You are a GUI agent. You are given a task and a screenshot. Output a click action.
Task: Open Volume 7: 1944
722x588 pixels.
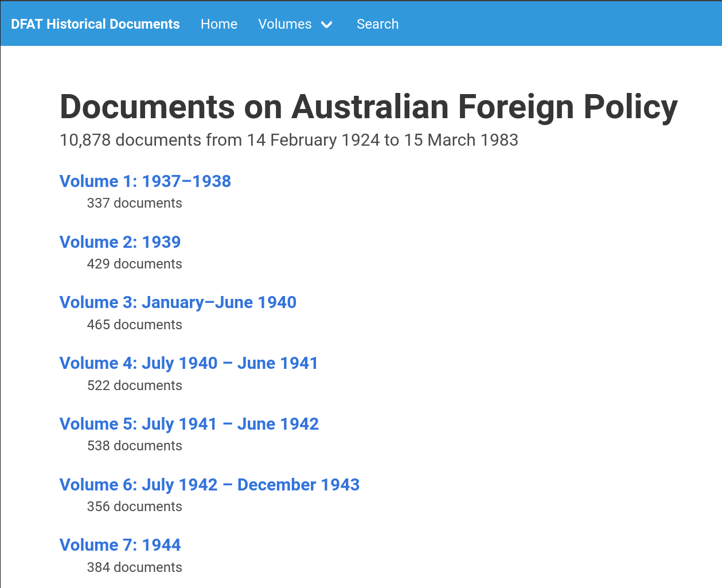[120, 545]
